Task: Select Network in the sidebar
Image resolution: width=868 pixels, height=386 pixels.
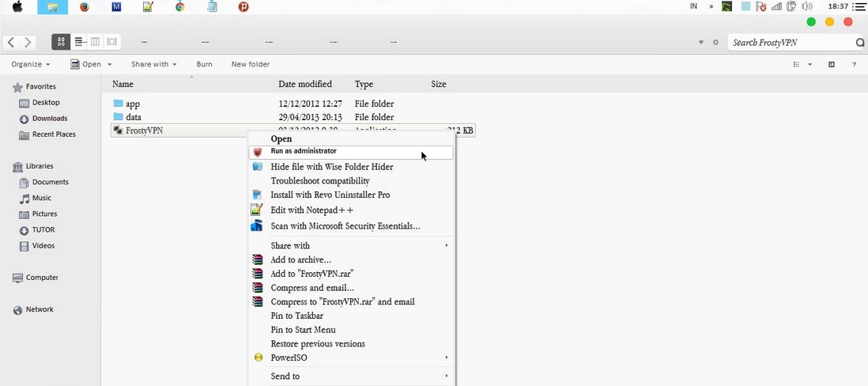Action: (x=33, y=309)
